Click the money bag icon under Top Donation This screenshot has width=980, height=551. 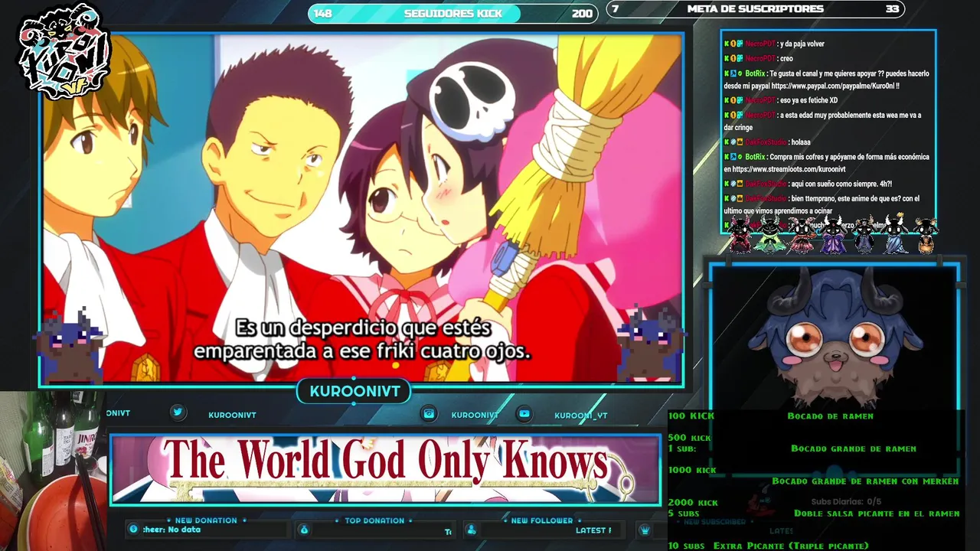point(304,530)
